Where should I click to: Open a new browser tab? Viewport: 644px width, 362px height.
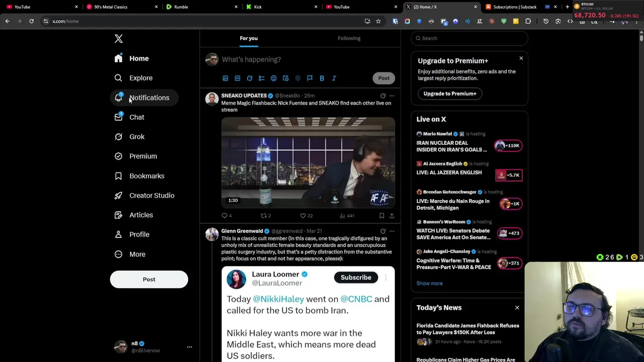coord(567,7)
